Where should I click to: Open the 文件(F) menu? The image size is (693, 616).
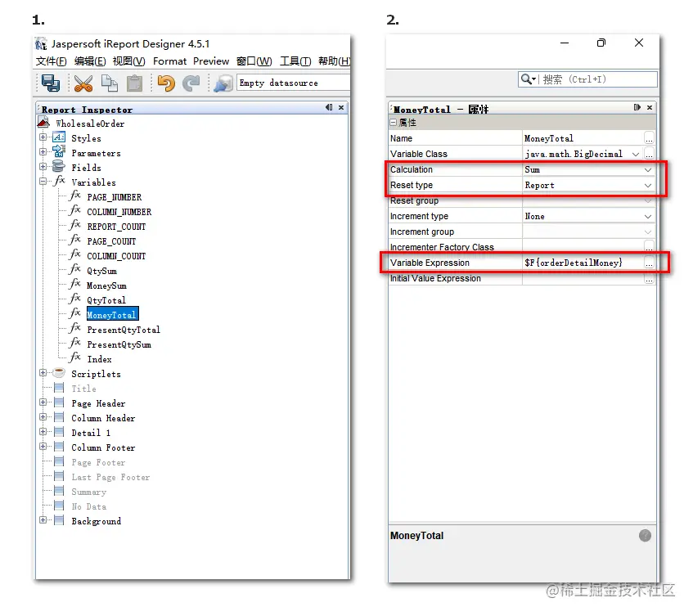52,61
